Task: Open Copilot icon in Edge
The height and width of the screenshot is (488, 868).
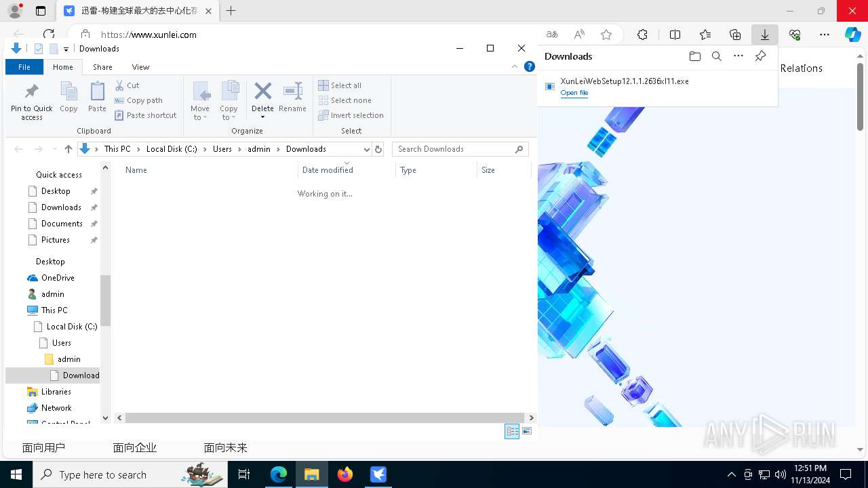Action: (x=852, y=35)
